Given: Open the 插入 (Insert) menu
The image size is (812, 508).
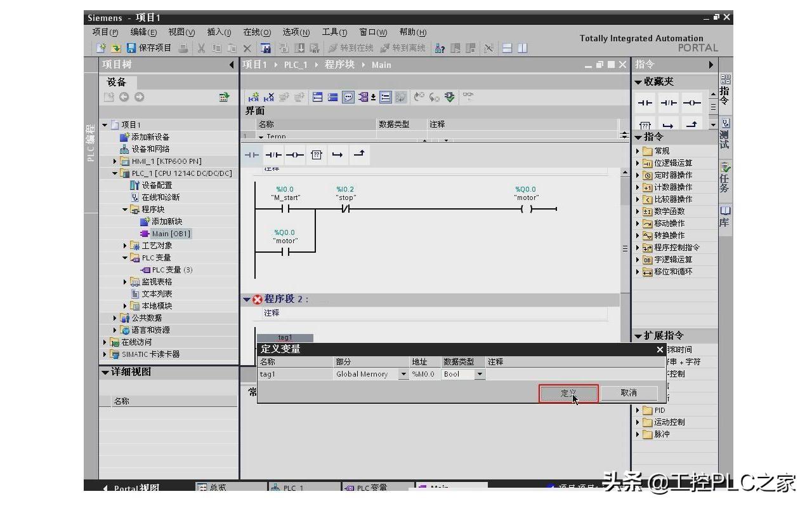Looking at the screenshot, I should pyautogui.click(x=219, y=32).
